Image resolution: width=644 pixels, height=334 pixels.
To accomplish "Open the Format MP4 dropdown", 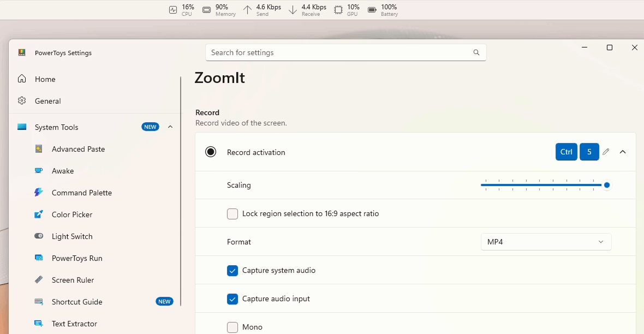I will [546, 242].
